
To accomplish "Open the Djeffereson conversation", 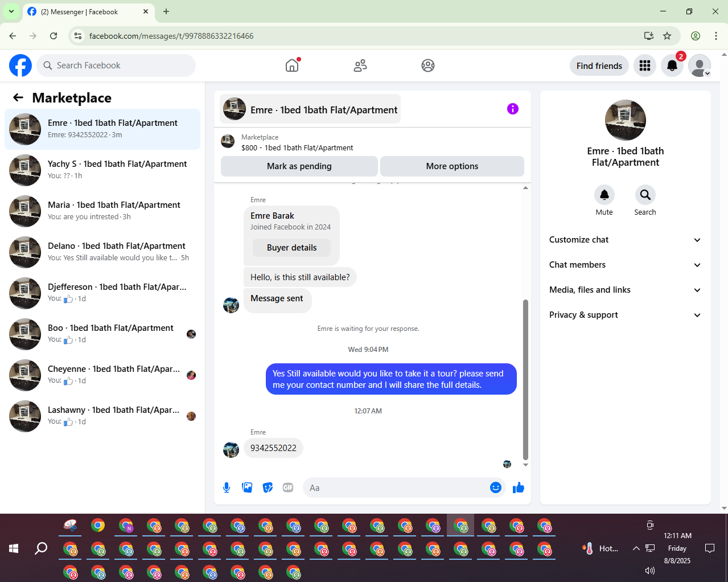I will (102, 293).
